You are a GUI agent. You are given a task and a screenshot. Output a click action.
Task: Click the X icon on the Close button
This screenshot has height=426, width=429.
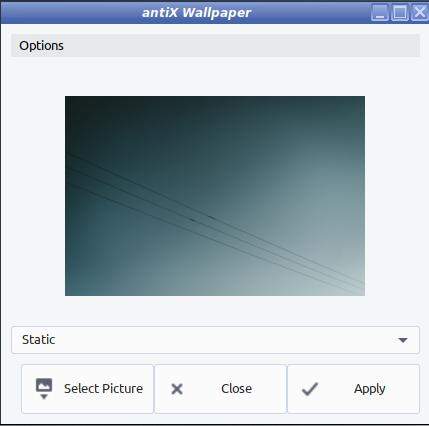pyautogui.click(x=177, y=389)
